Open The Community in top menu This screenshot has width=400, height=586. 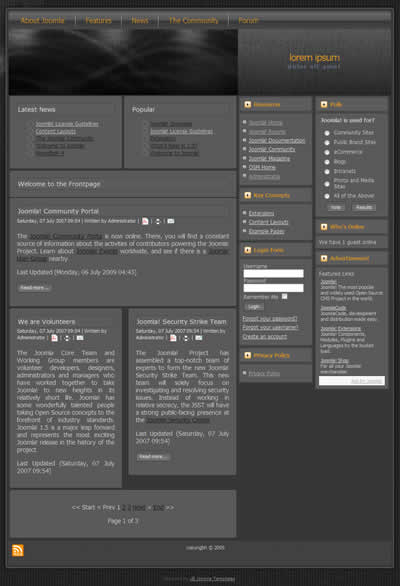(x=194, y=21)
